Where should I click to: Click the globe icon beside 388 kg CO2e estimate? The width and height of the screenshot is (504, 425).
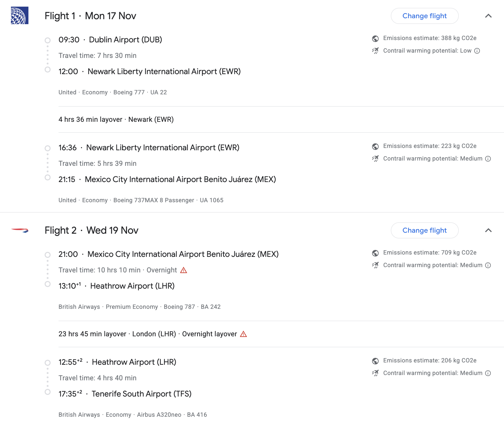pos(375,38)
